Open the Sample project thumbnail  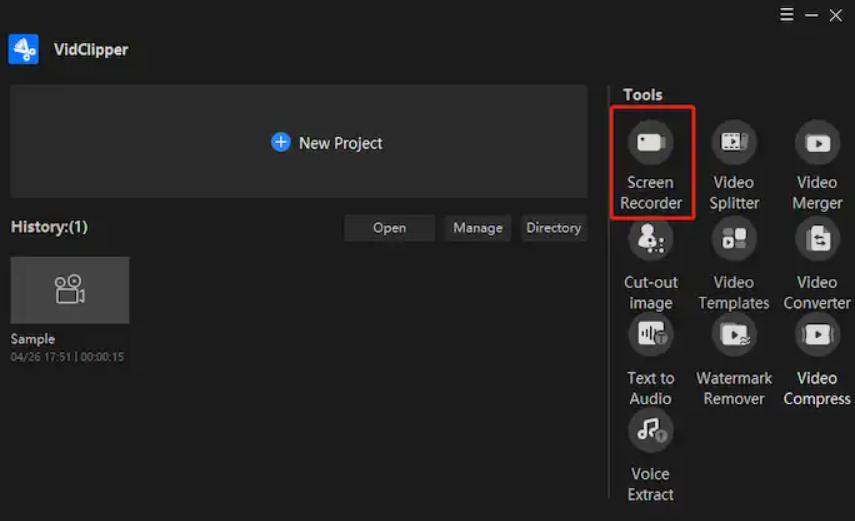70,290
